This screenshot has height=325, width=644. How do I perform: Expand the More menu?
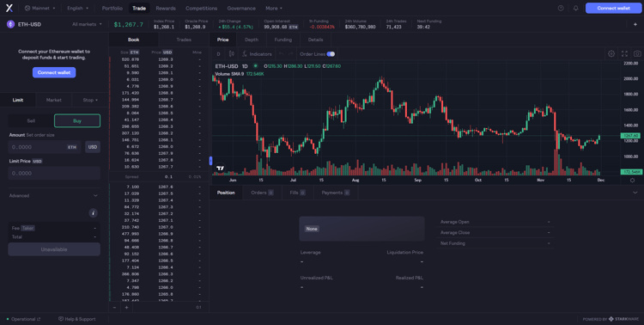click(x=274, y=9)
